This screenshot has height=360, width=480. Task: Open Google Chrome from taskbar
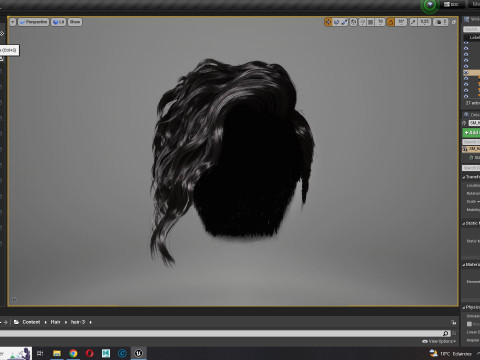[73, 353]
